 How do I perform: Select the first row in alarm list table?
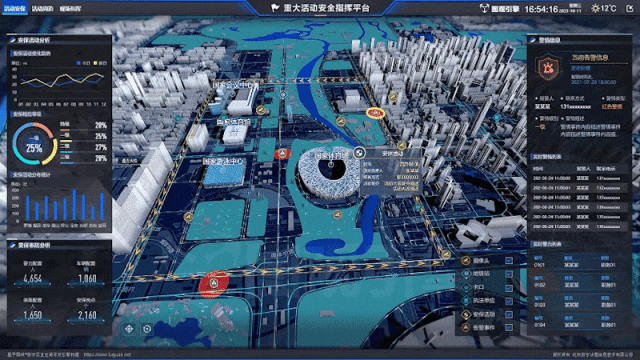[x=579, y=178]
